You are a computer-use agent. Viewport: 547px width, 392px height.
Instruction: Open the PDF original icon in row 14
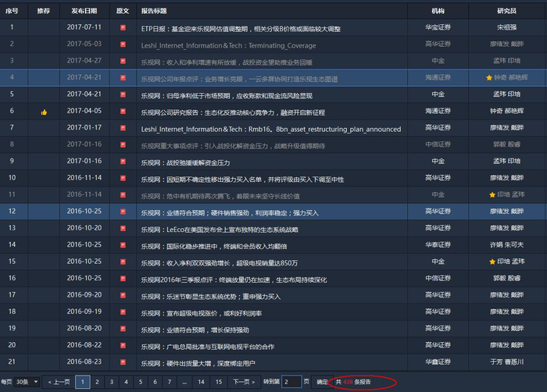123,245
